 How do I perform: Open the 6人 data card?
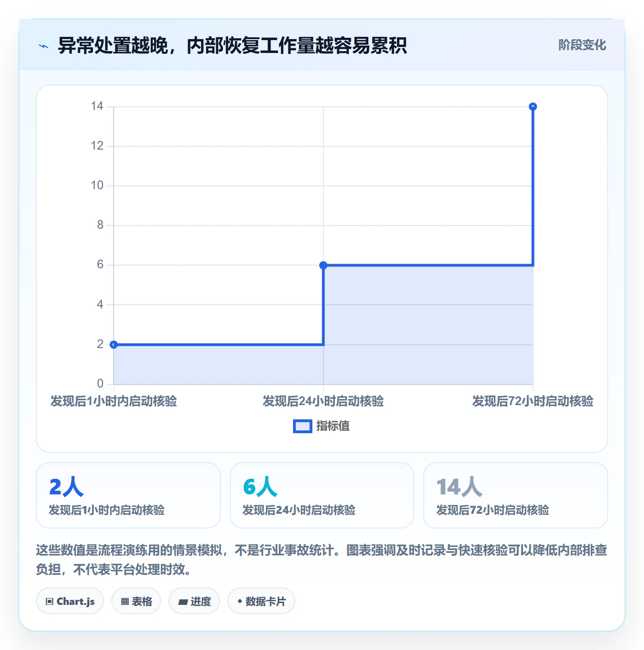(x=322, y=495)
